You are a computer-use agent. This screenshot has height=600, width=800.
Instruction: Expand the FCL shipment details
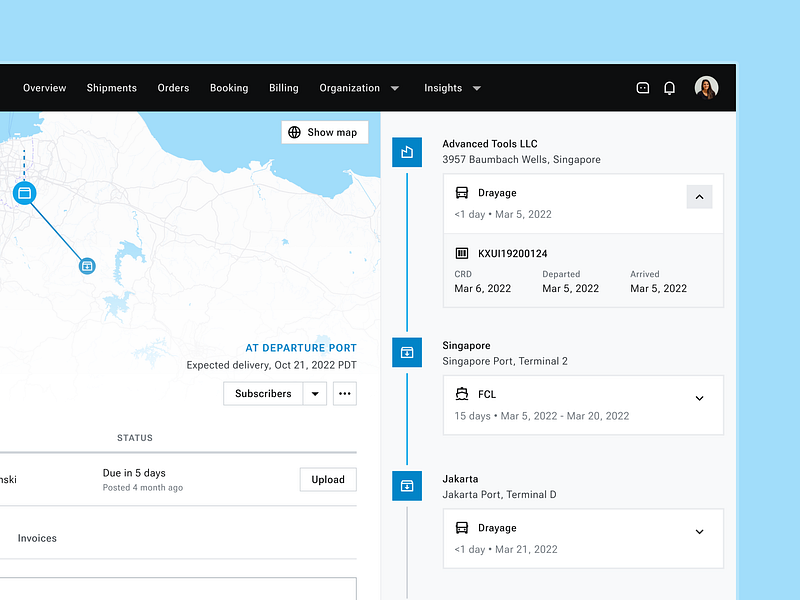pos(699,398)
